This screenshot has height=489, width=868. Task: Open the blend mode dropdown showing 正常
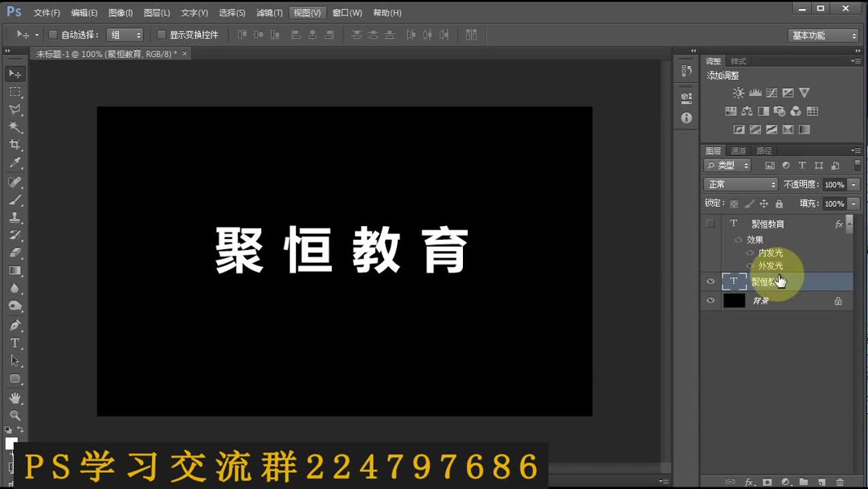click(x=739, y=183)
